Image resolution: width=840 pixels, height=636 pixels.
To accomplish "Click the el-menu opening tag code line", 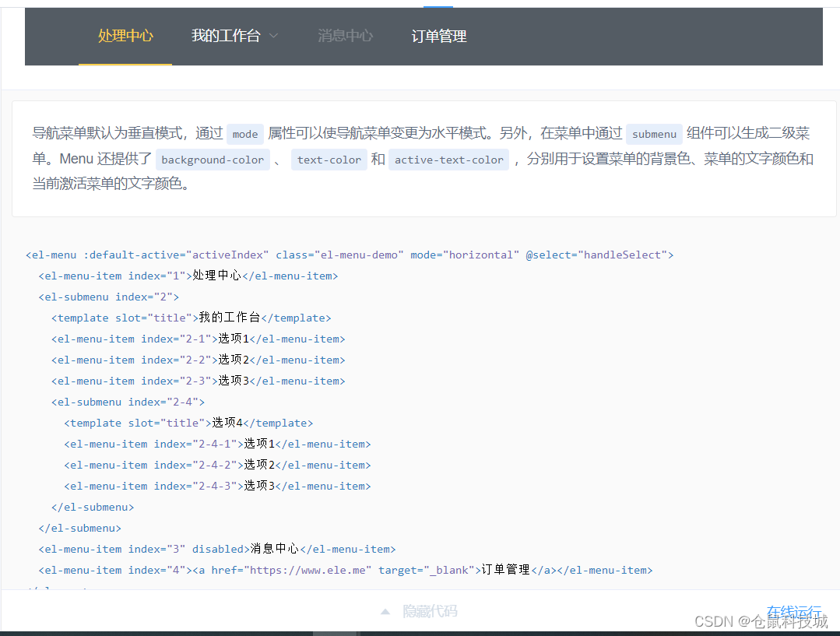I will point(350,255).
